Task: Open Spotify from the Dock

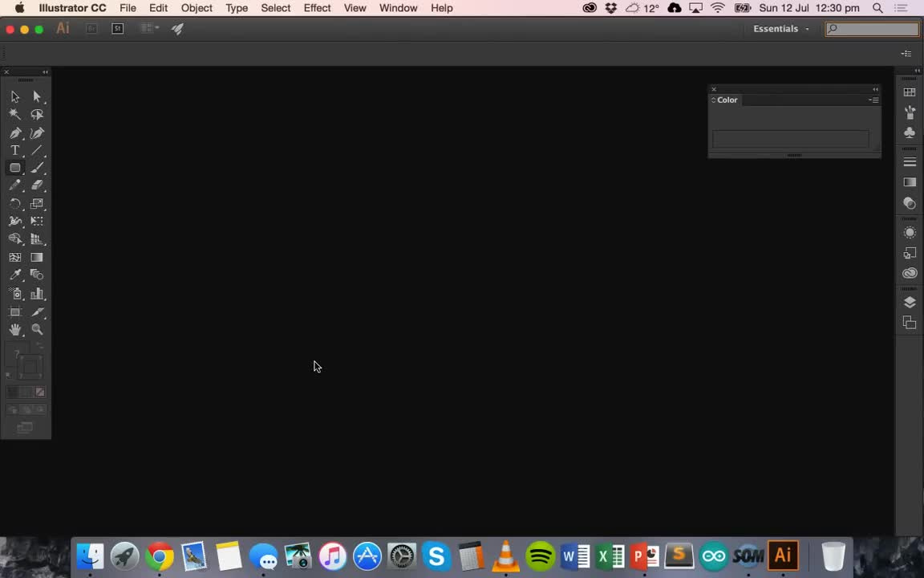Action: pyautogui.click(x=540, y=556)
